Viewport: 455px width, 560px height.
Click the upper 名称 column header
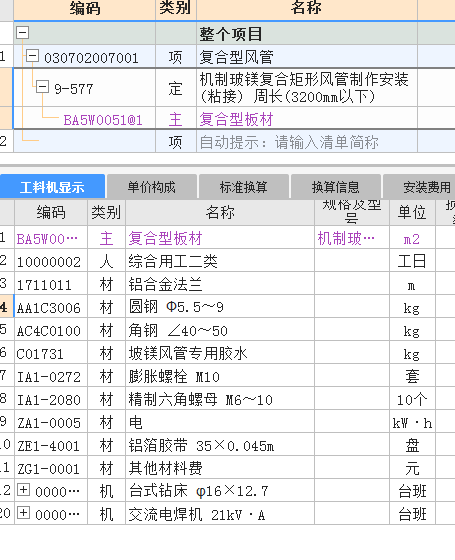coord(307,9)
